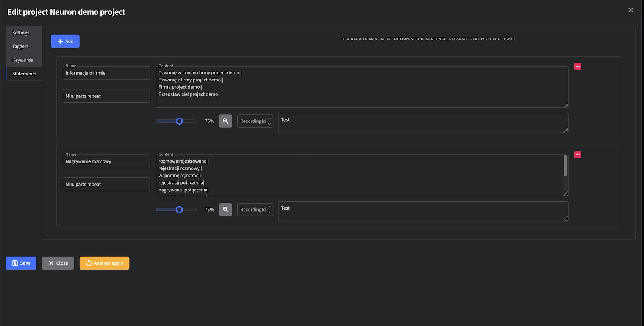The image size is (644, 326).
Task: Open RecordingId dropdown in first statement
Action: [255, 121]
